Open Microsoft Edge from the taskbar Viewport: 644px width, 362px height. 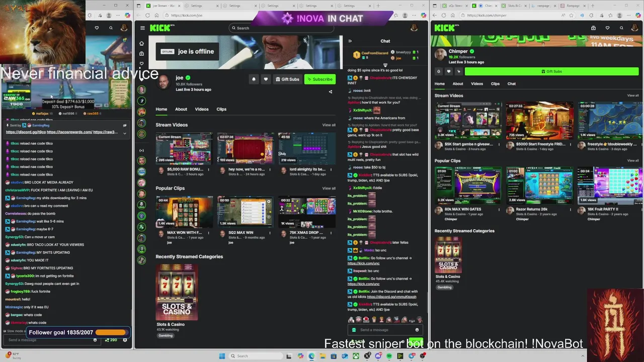click(311, 356)
